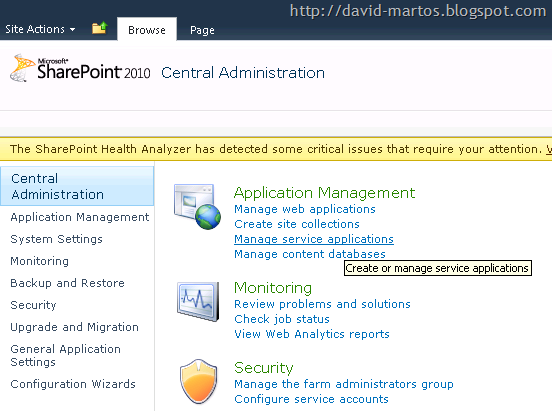The height and width of the screenshot is (411, 552).
Task: Click the Security shield icon
Action: [x=198, y=381]
